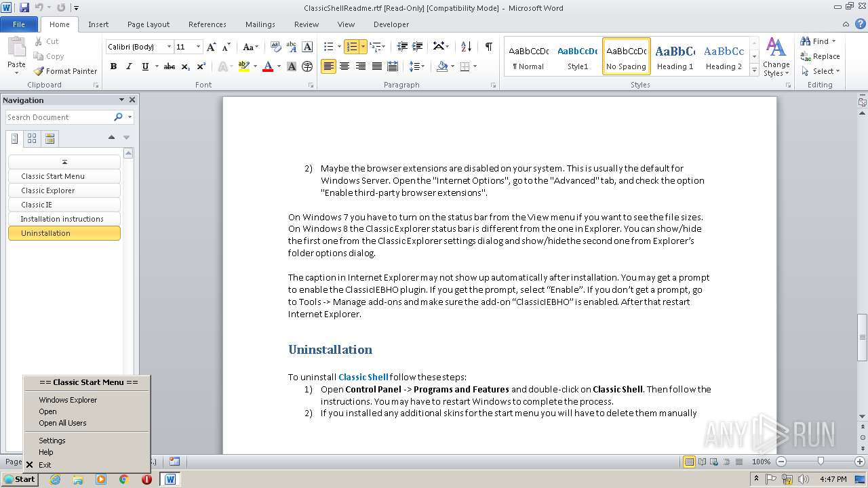Open the Select dropdown in Editing
This screenshot has height=488, width=868.
coord(820,71)
